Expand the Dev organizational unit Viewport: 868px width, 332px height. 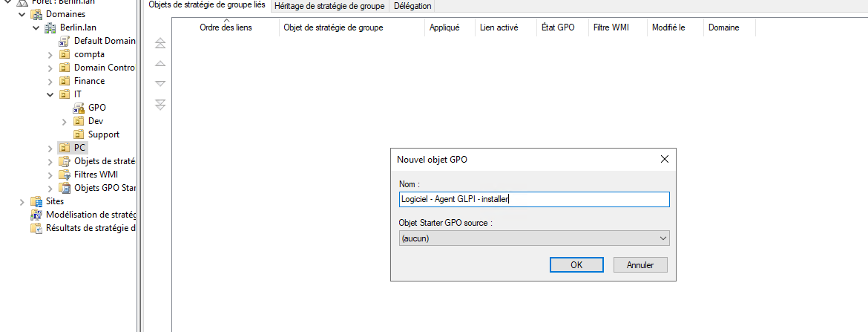[x=65, y=121]
